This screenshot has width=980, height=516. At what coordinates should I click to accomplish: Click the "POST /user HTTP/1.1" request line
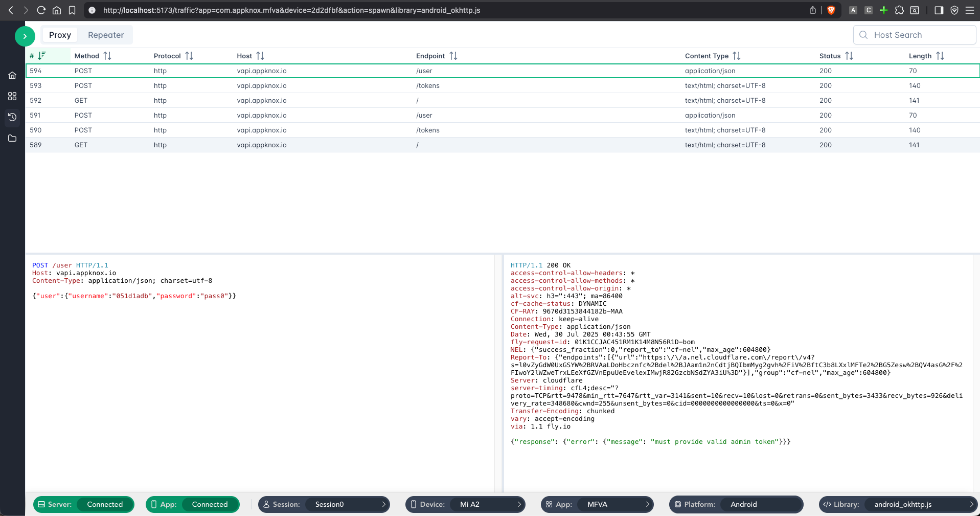pyautogui.click(x=70, y=265)
